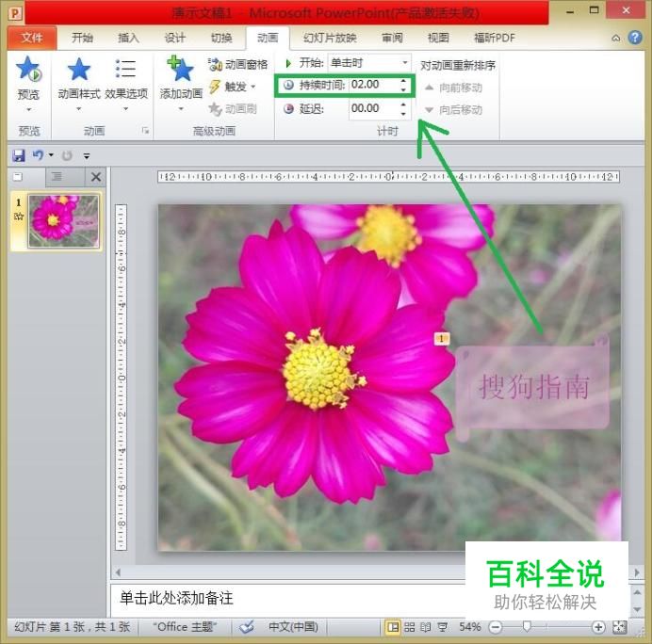Open the Start timing combo box

(369, 63)
